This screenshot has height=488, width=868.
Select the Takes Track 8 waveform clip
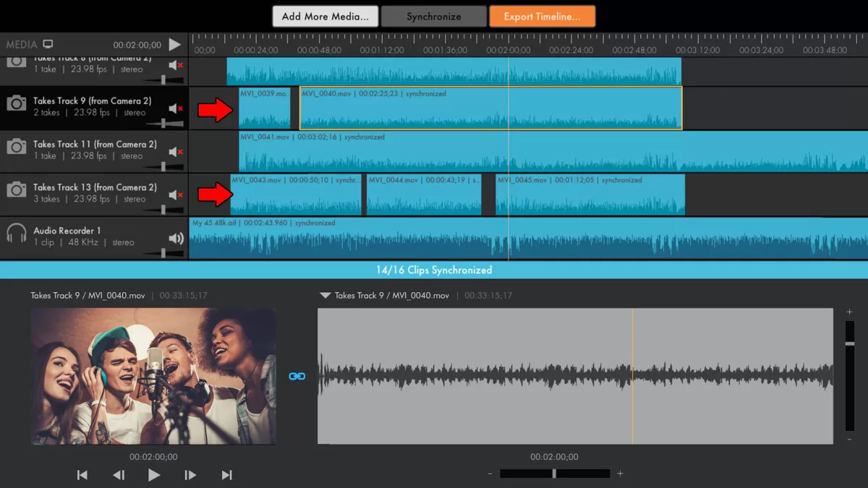454,72
